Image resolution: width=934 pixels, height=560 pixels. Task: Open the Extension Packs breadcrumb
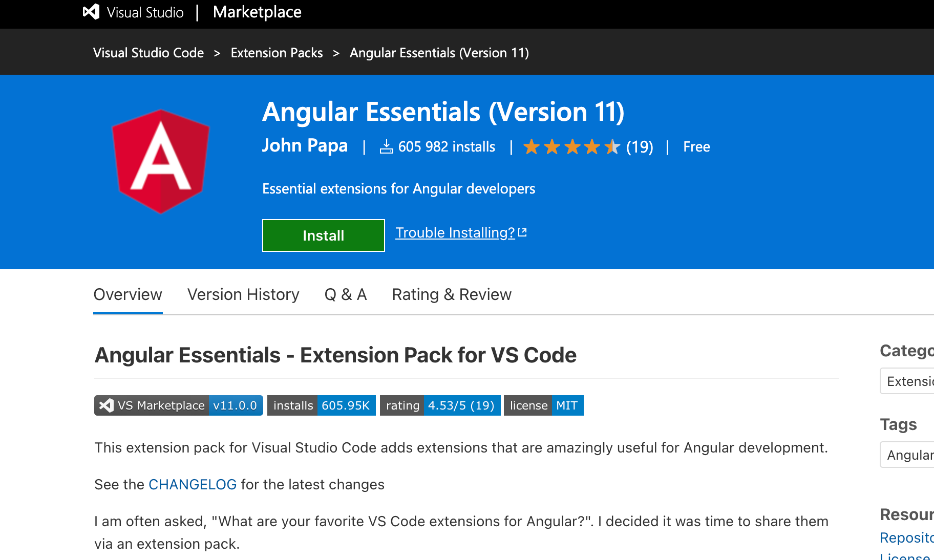pos(277,53)
